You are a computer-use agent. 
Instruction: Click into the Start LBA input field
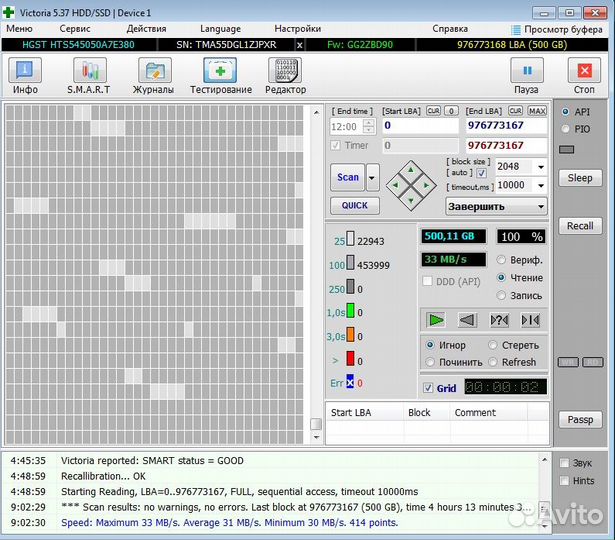pyautogui.click(x=419, y=126)
